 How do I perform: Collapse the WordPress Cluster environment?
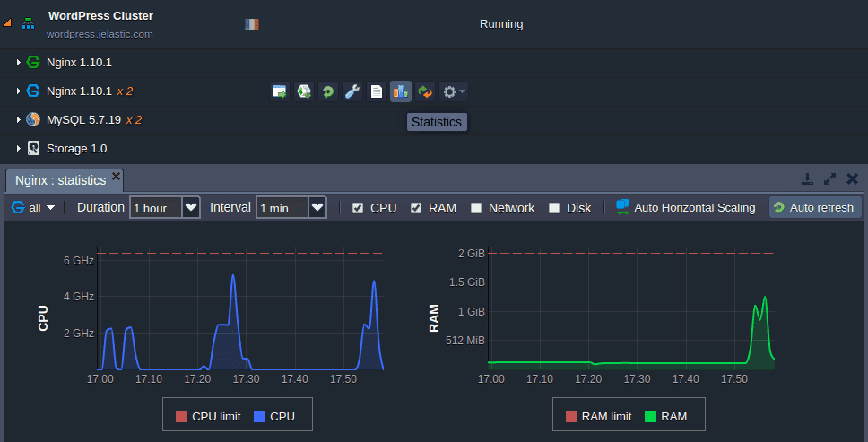tap(7, 23)
